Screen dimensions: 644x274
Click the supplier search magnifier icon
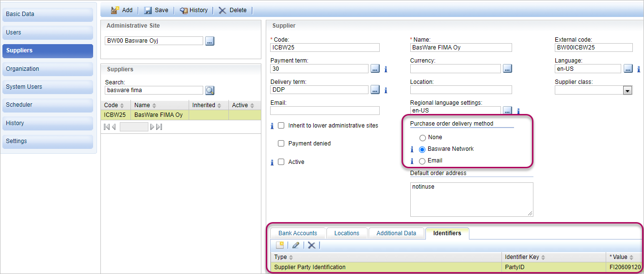209,90
